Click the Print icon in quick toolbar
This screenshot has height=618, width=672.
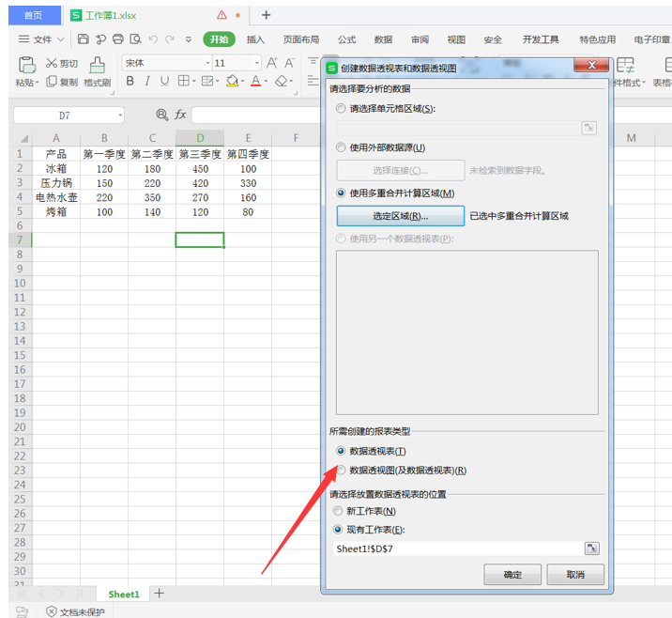tap(118, 39)
